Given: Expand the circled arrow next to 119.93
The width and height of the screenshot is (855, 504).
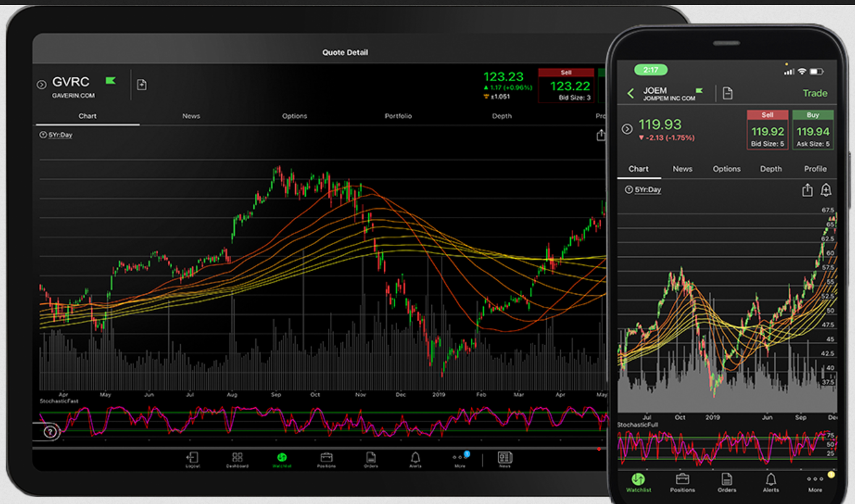Looking at the screenshot, I should [627, 128].
